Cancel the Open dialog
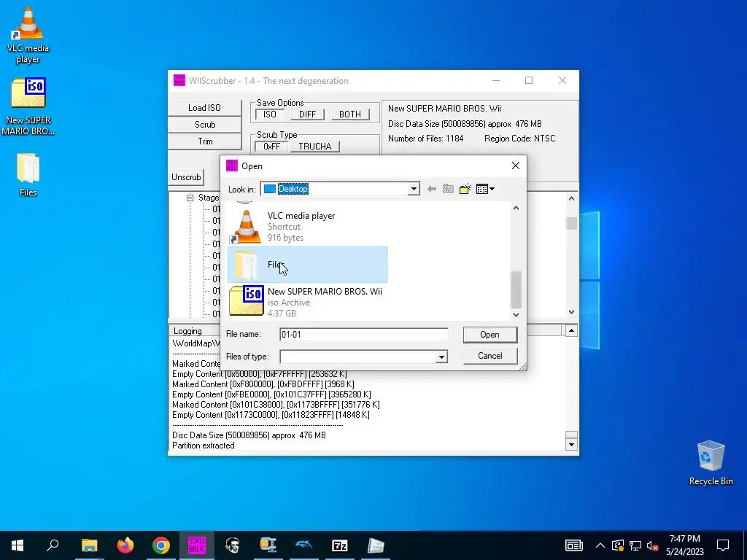This screenshot has height=560, width=747. pos(489,356)
